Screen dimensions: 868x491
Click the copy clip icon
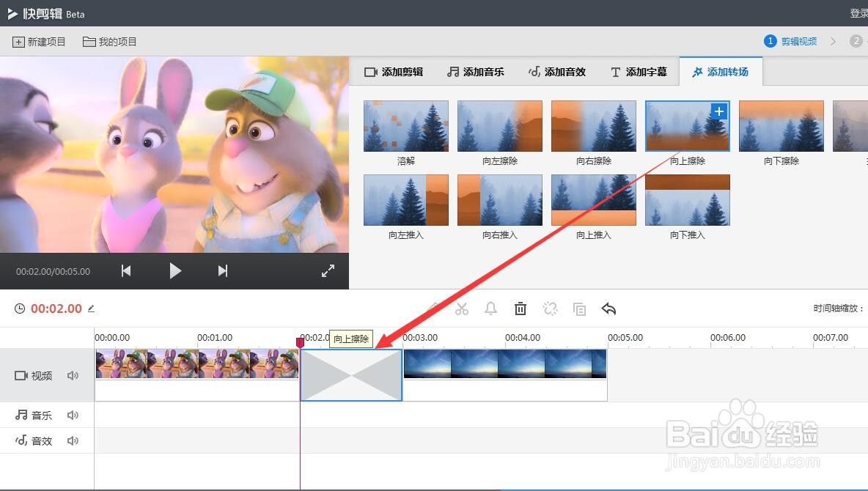[580, 309]
